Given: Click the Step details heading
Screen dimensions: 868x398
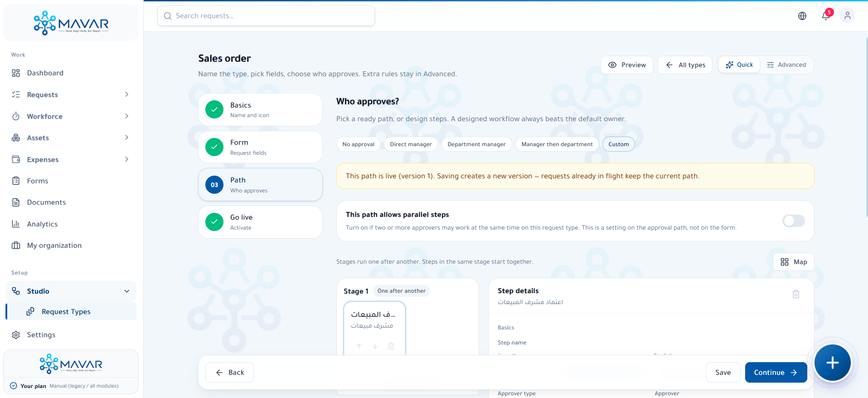Looking at the screenshot, I should tap(518, 291).
